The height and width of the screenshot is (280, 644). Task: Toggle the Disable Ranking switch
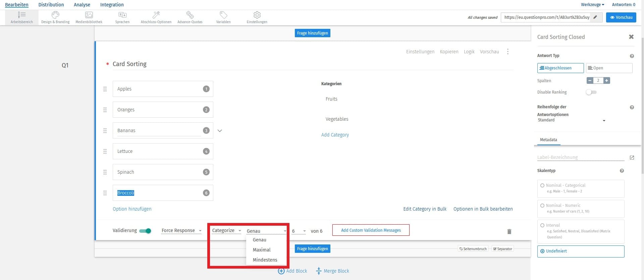pyautogui.click(x=591, y=92)
